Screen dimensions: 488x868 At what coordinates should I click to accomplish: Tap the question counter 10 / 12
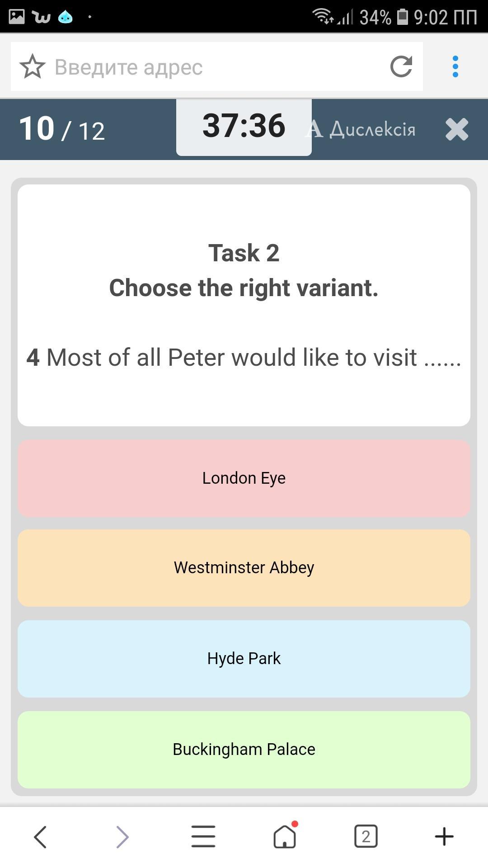tap(62, 129)
